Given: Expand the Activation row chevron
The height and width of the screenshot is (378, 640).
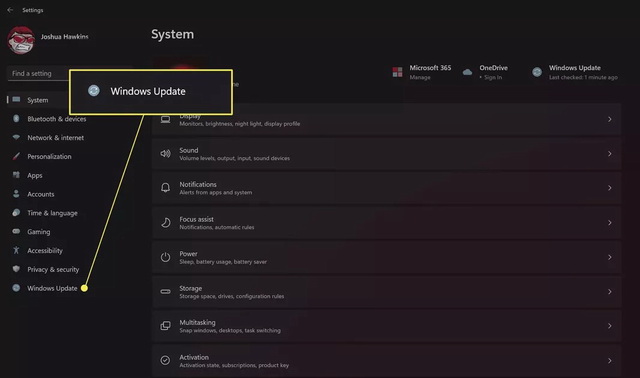Looking at the screenshot, I should (x=610, y=361).
